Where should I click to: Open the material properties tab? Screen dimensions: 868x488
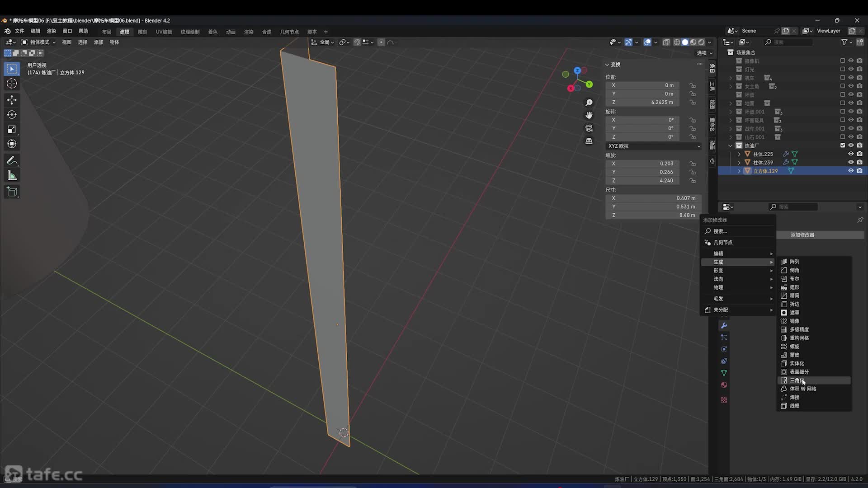click(x=724, y=385)
